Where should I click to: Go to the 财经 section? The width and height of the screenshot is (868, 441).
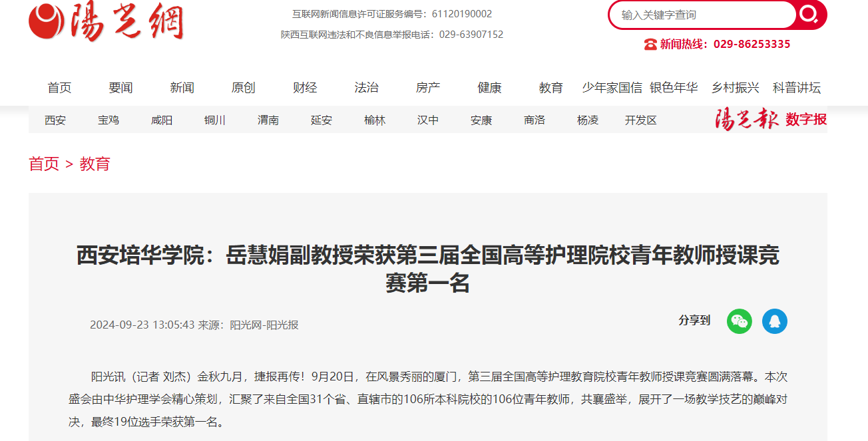305,88
